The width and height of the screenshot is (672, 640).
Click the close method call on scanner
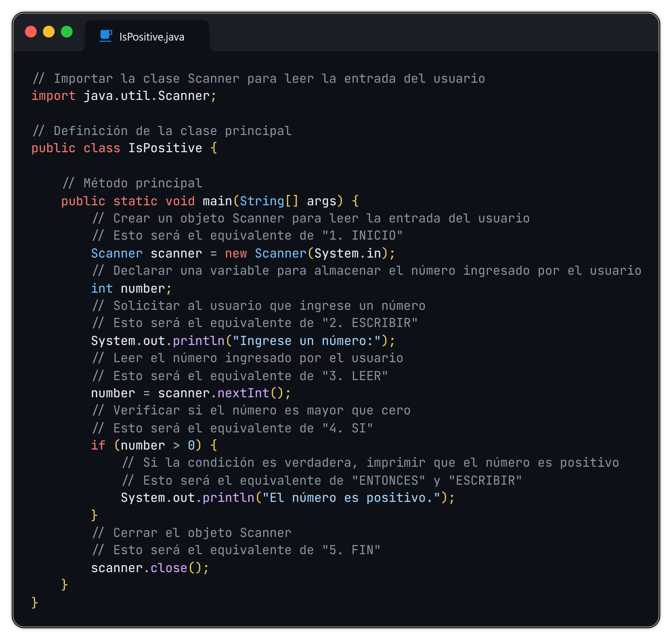pyautogui.click(x=169, y=568)
